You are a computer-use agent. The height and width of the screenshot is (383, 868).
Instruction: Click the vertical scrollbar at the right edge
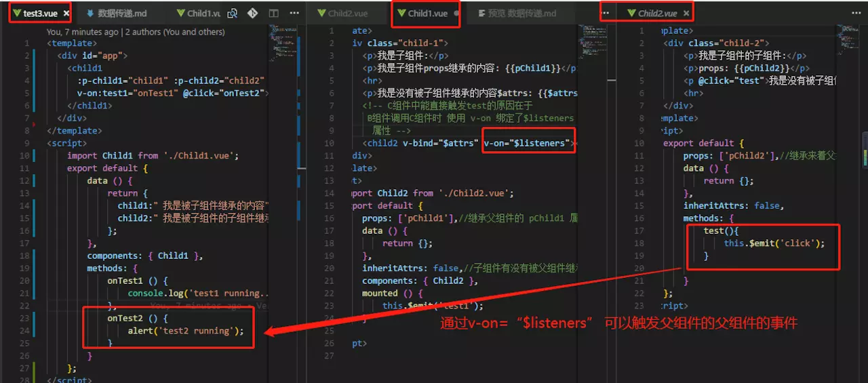pyautogui.click(x=864, y=149)
